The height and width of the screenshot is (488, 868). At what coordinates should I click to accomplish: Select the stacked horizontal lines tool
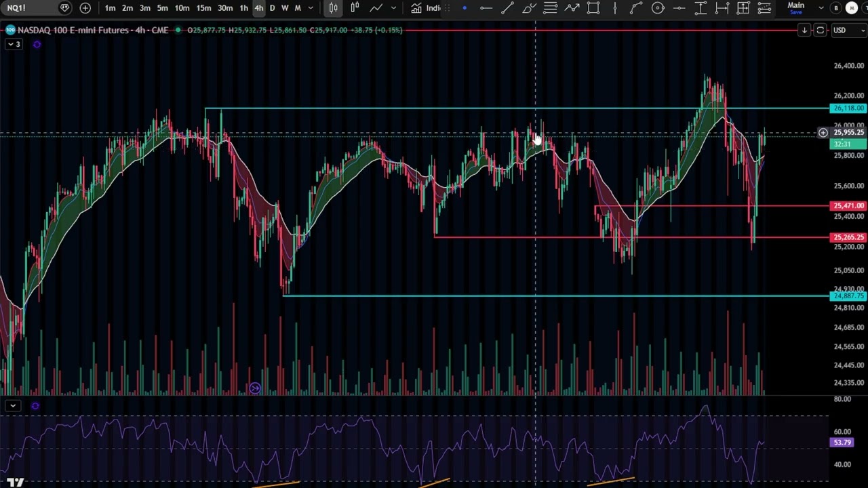point(551,8)
